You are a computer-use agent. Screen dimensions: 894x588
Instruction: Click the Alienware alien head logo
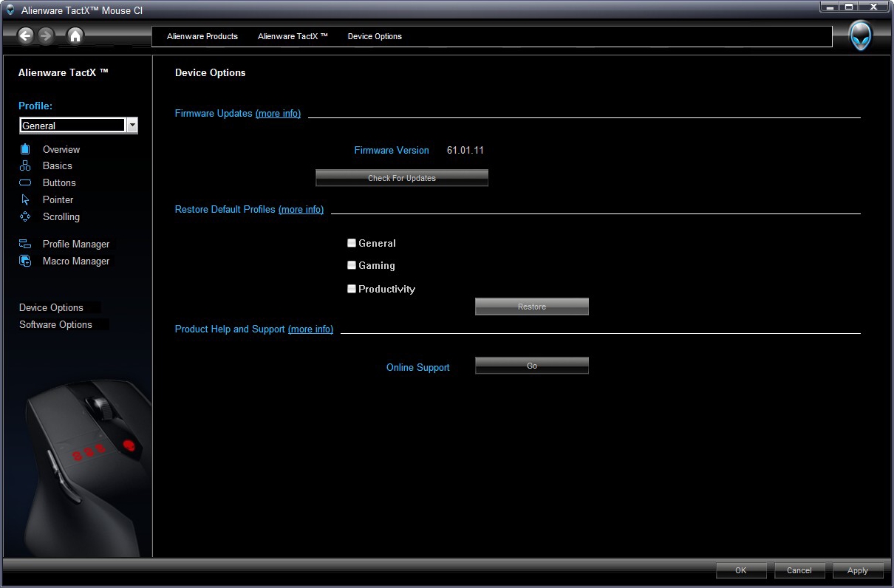tap(860, 35)
